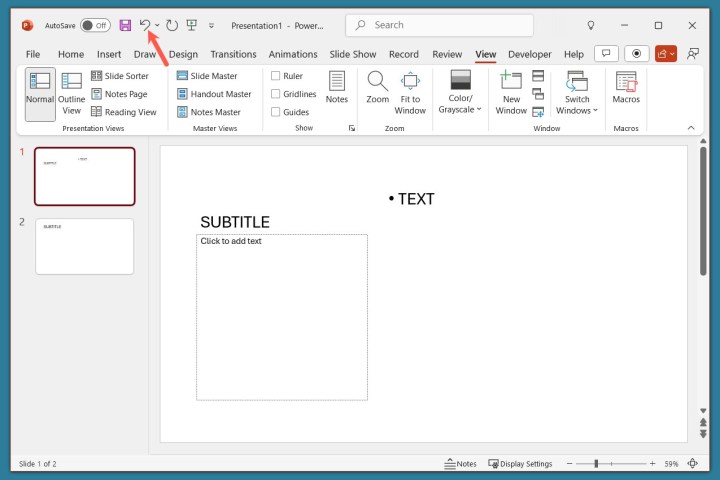720x480 pixels.
Task: Switch to the Animations tab
Action: click(x=293, y=54)
